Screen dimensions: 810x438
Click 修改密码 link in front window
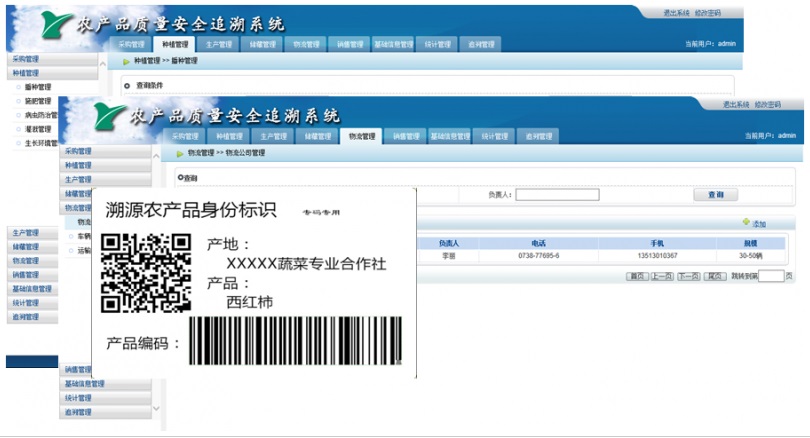pos(768,104)
